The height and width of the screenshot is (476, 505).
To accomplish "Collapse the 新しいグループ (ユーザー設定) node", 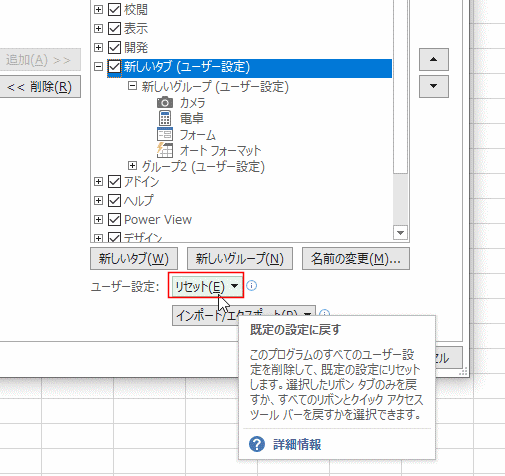I will 132,86.
